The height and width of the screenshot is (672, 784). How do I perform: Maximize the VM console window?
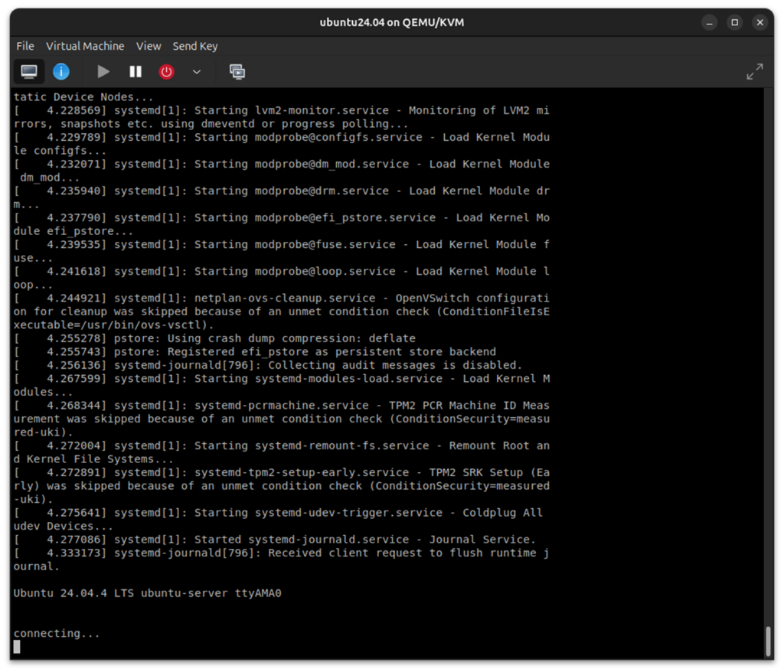point(734,22)
